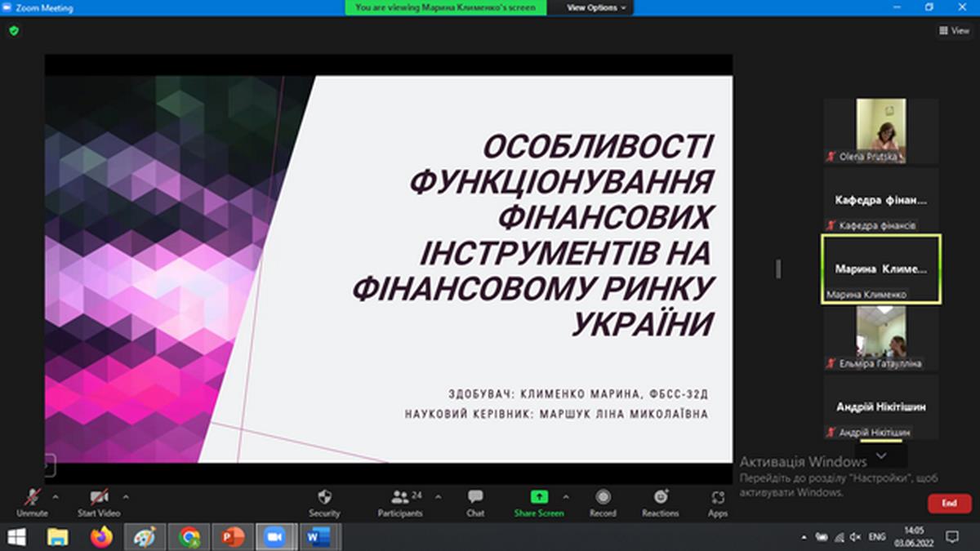
Task: Start Video camera toggle
Action: click(x=99, y=497)
